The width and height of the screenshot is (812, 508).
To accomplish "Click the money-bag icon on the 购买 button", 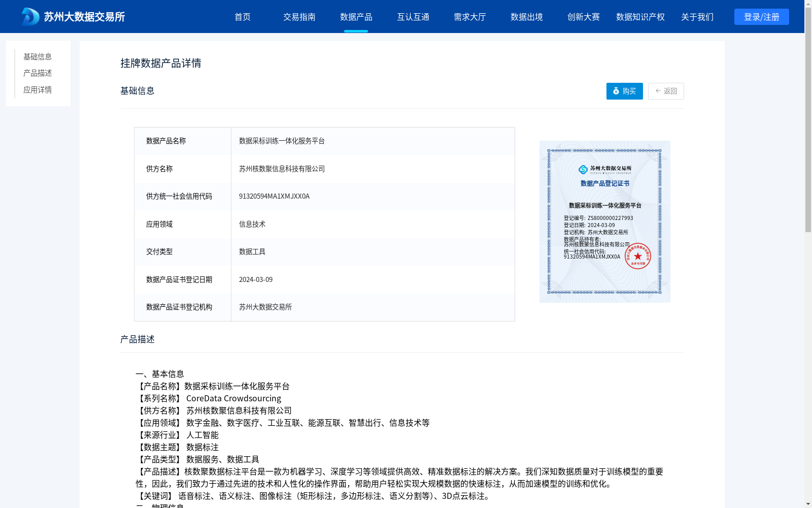I will tap(616, 91).
